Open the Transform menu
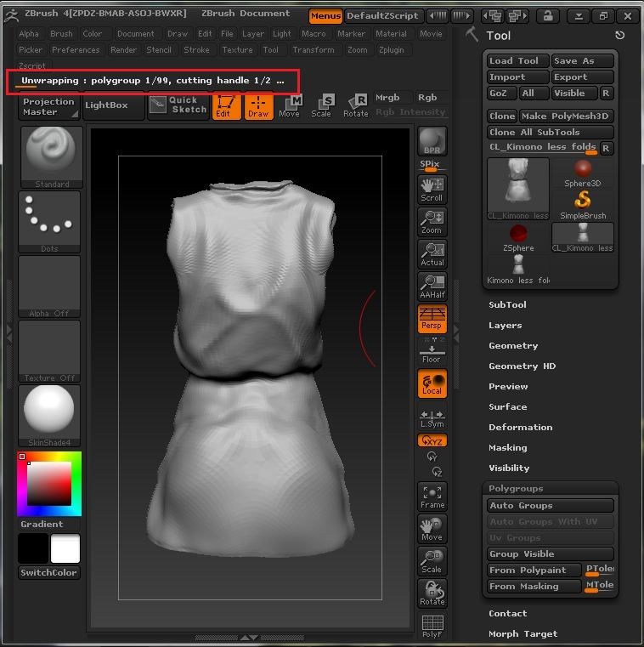This screenshot has width=644, height=647. pyautogui.click(x=314, y=50)
